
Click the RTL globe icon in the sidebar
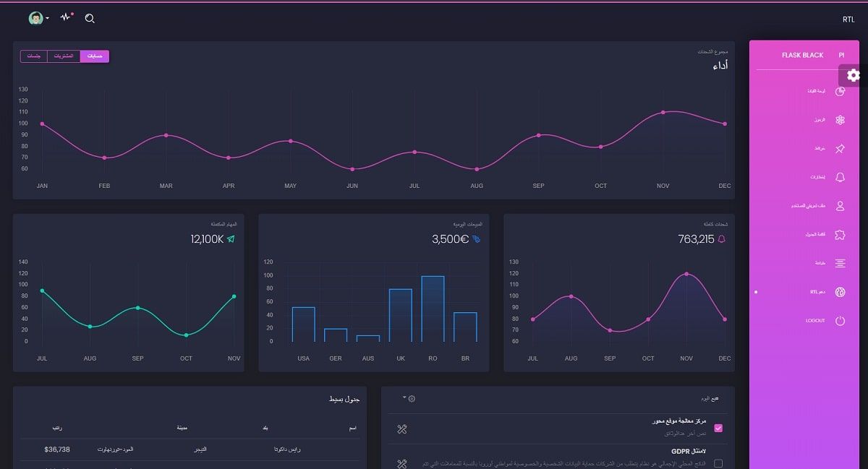point(840,292)
